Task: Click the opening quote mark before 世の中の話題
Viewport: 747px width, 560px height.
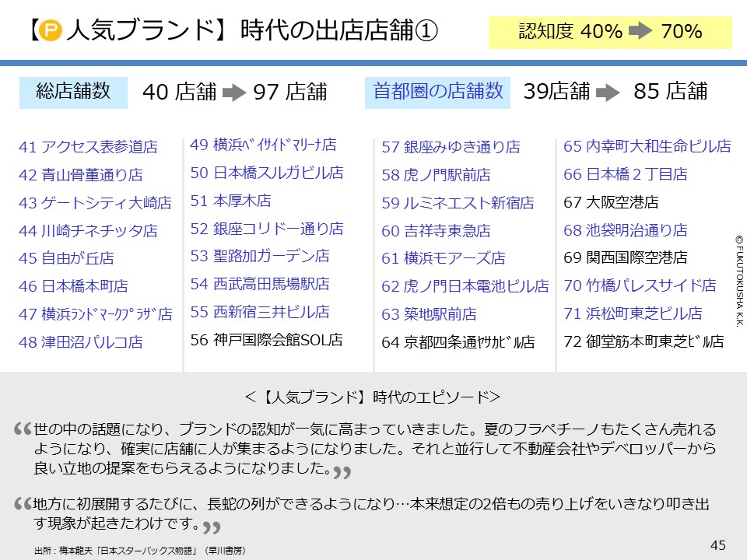Action: click(23, 431)
